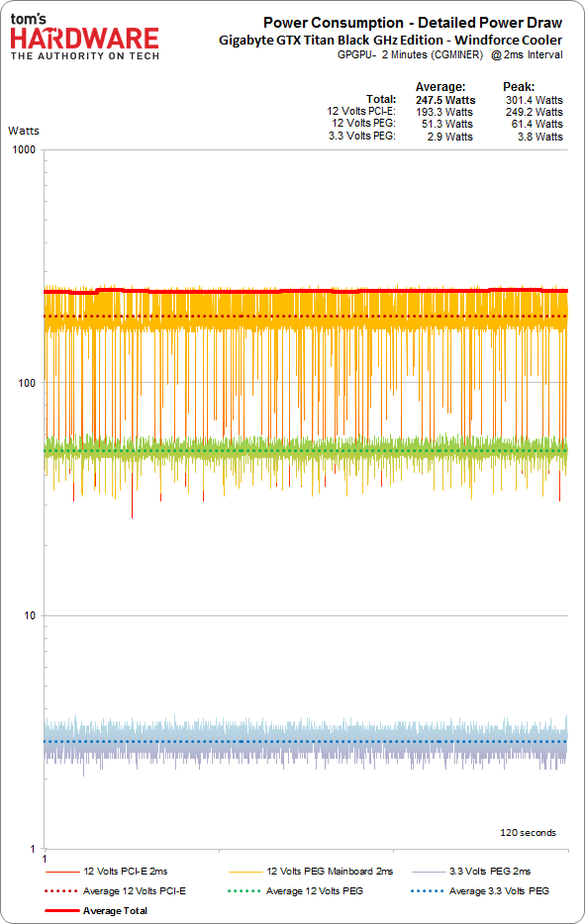Viewport: 585px width, 924px height.
Task: Click the subtitle 'Gigabyte GTX Titan Black GHz Edition'
Action: click(331, 41)
